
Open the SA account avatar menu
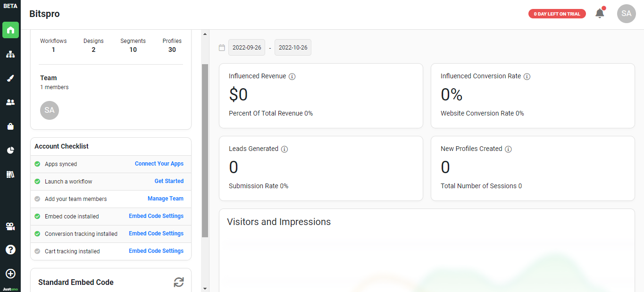point(626,14)
